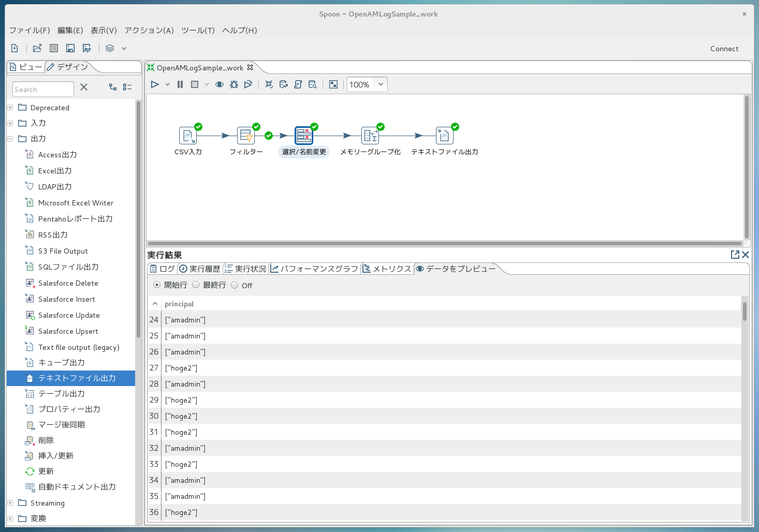Select the S3 File Output step

(x=63, y=251)
